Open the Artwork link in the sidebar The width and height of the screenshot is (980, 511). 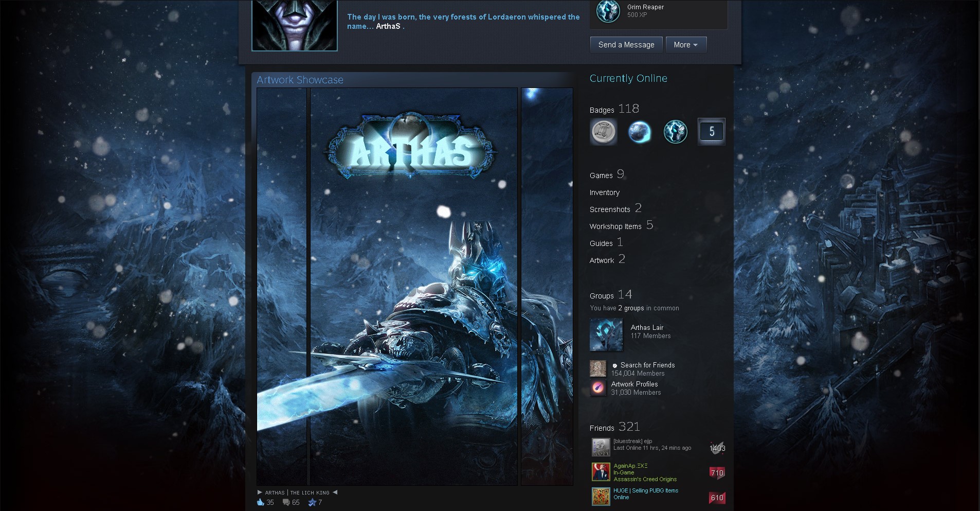[x=602, y=260]
